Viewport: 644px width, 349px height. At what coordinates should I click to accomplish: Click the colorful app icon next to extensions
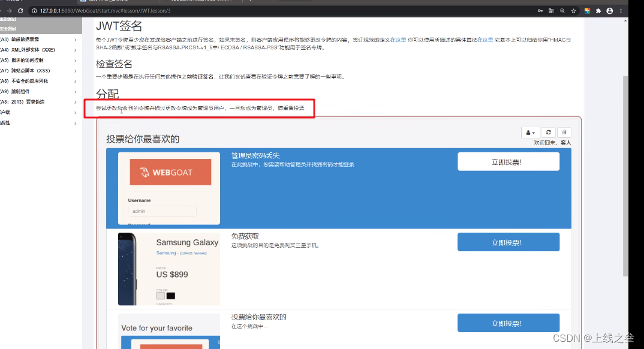pyautogui.click(x=588, y=11)
